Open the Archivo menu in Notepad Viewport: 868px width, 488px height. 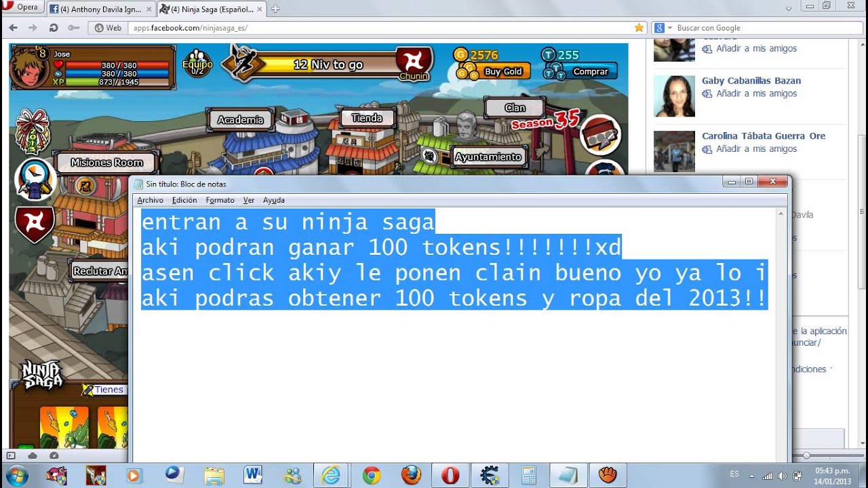coord(150,200)
